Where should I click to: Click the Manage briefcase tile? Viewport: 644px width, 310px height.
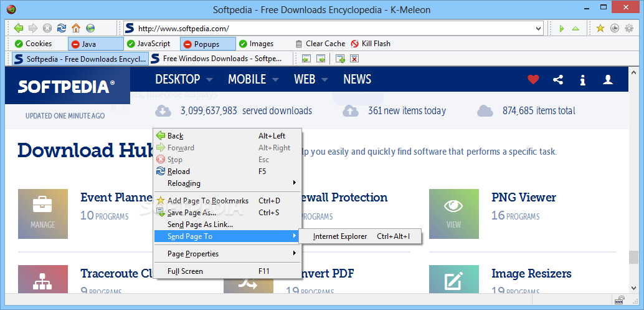click(x=43, y=214)
